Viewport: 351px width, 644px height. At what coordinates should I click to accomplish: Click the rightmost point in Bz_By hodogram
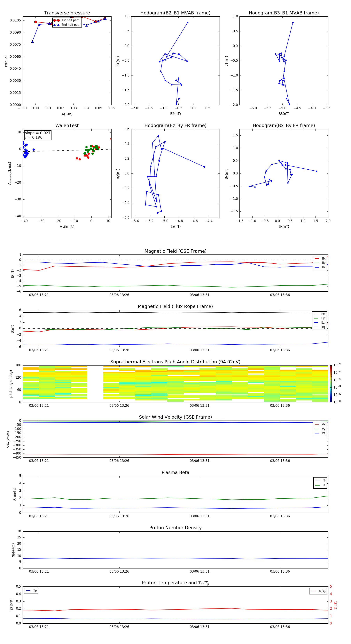(x=204, y=167)
